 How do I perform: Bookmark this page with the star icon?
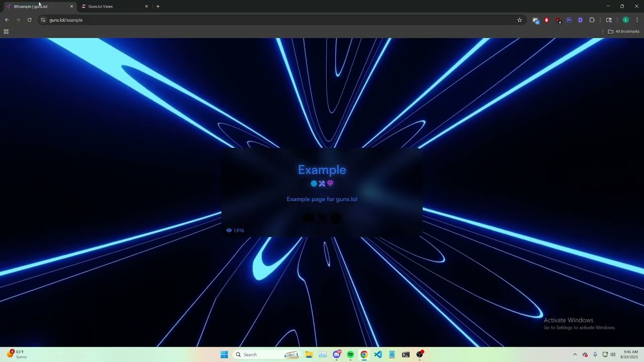(520, 20)
